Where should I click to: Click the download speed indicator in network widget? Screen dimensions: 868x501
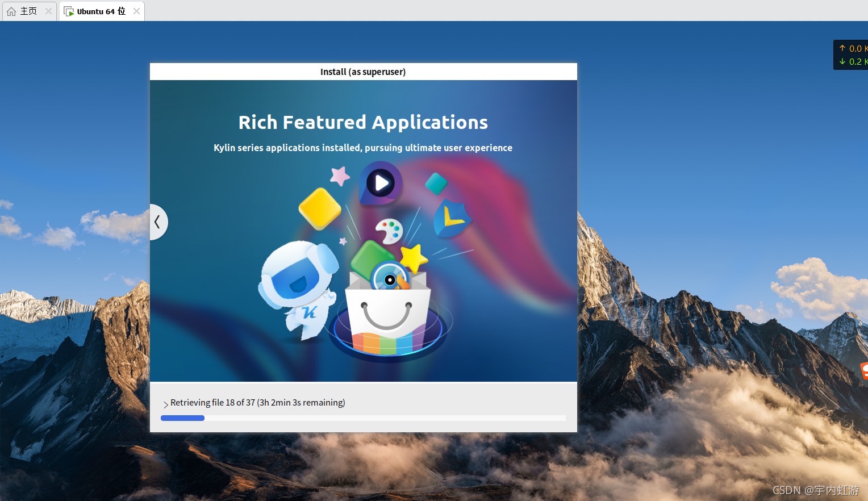coord(853,61)
